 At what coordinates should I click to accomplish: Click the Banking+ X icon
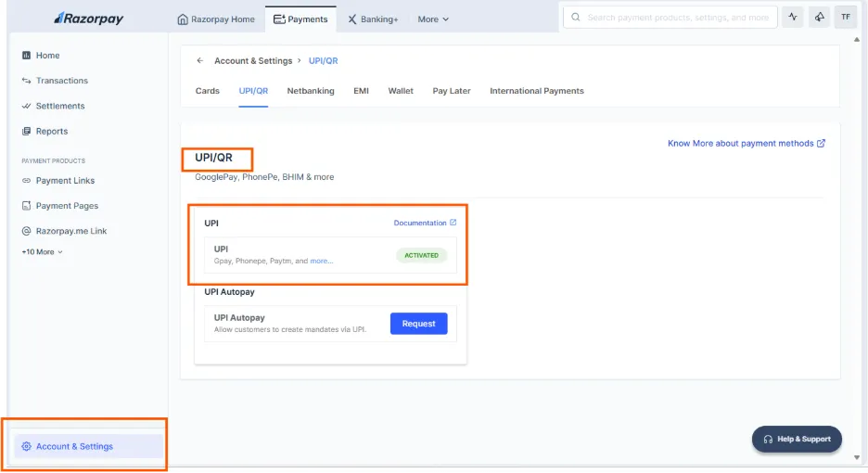352,19
